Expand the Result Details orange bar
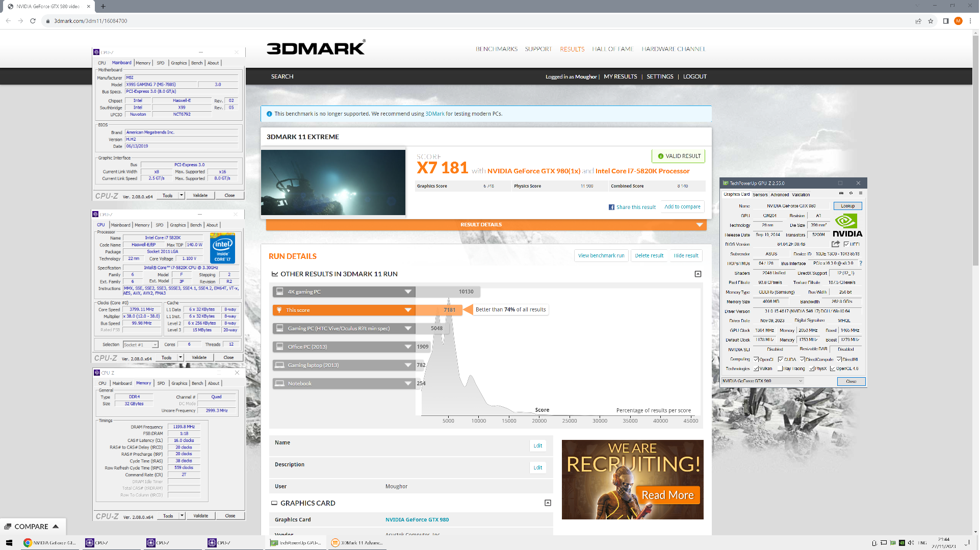The image size is (980, 550). [486, 225]
